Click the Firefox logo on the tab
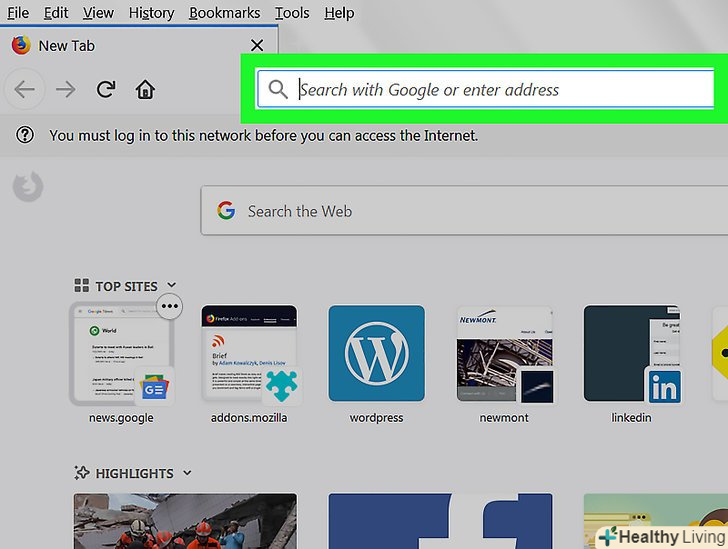Screen dimensions: 728x549 (x=21, y=46)
